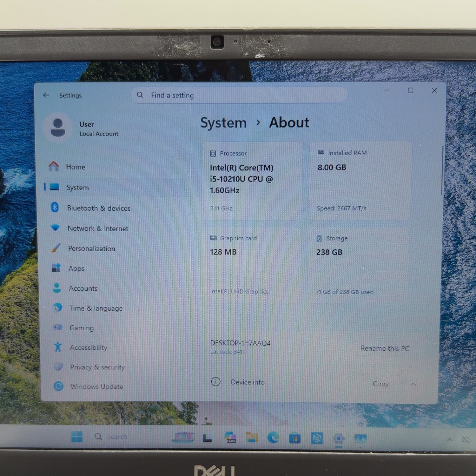Viewport: 476px width, 476px height.
Task: Click the Local Account label
Action: click(x=99, y=134)
